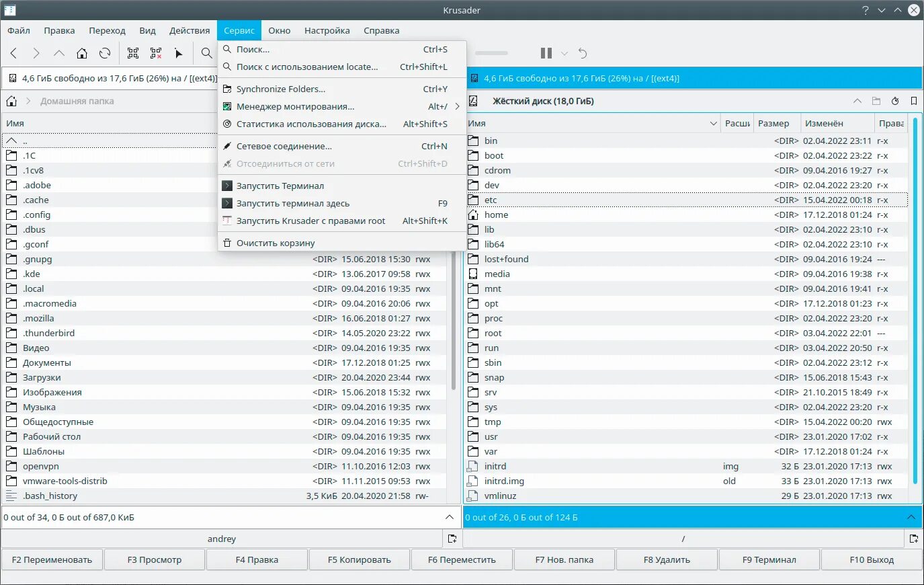Click left panel home breadcrumb icon

tap(11, 101)
